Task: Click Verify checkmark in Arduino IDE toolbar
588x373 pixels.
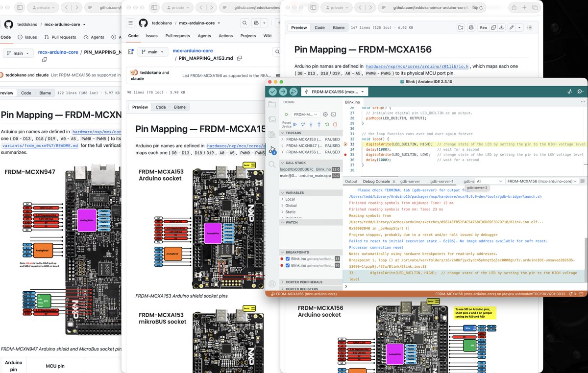Action: click(x=272, y=92)
